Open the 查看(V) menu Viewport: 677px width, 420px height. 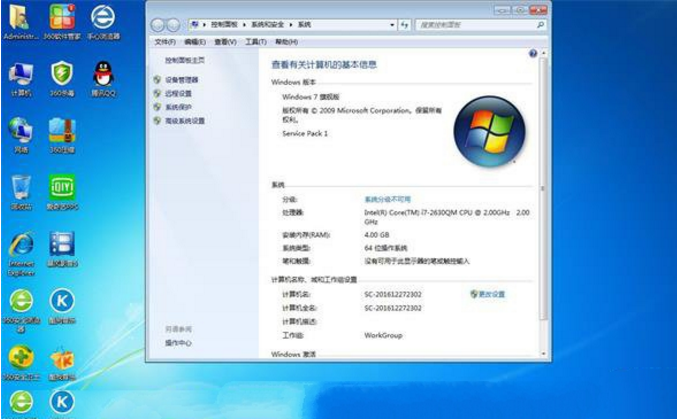[225, 42]
